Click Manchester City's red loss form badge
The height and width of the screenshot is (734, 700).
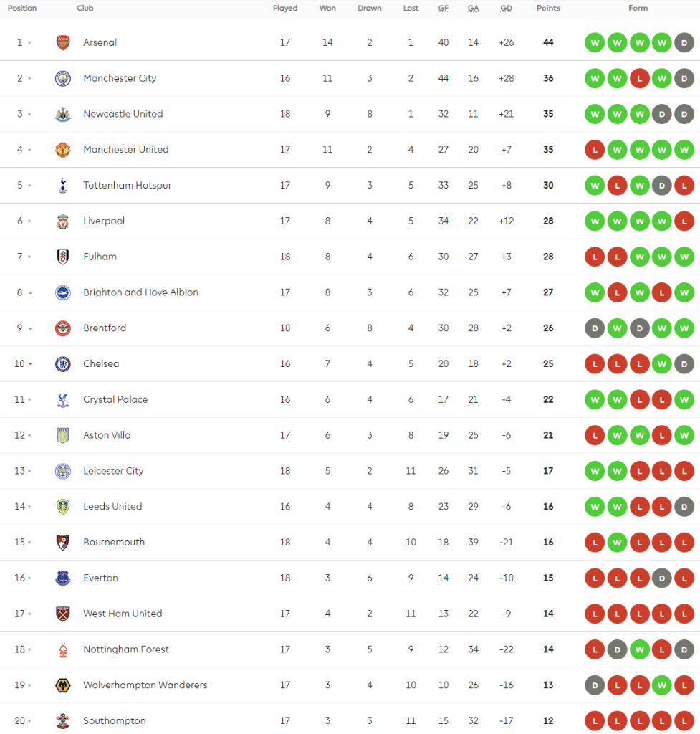coord(639,78)
